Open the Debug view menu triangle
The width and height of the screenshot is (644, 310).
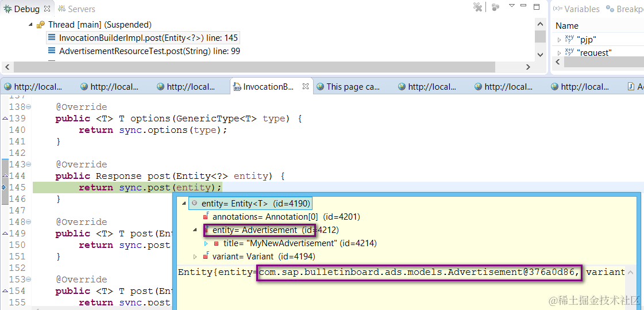tap(512, 5)
